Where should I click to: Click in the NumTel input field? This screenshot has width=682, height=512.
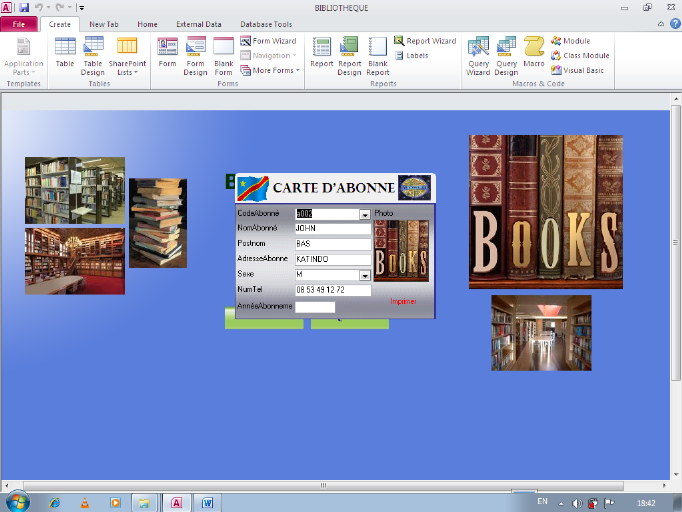[333, 290]
